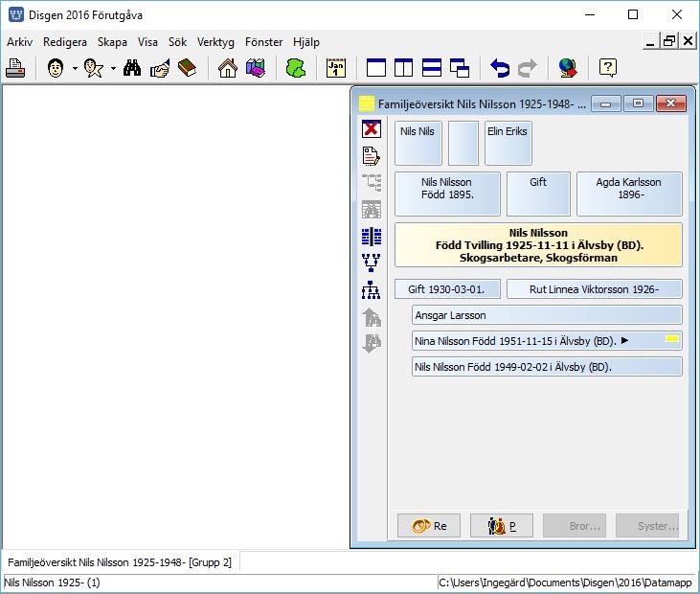This screenshot has height=594, width=700.
Task: Select child Nils Nilsson Född 1949-02-02
Action: [547, 367]
